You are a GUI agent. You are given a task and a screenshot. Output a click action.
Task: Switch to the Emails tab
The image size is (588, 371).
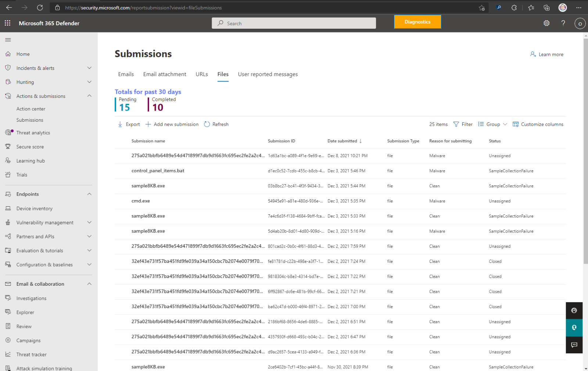[126, 74]
